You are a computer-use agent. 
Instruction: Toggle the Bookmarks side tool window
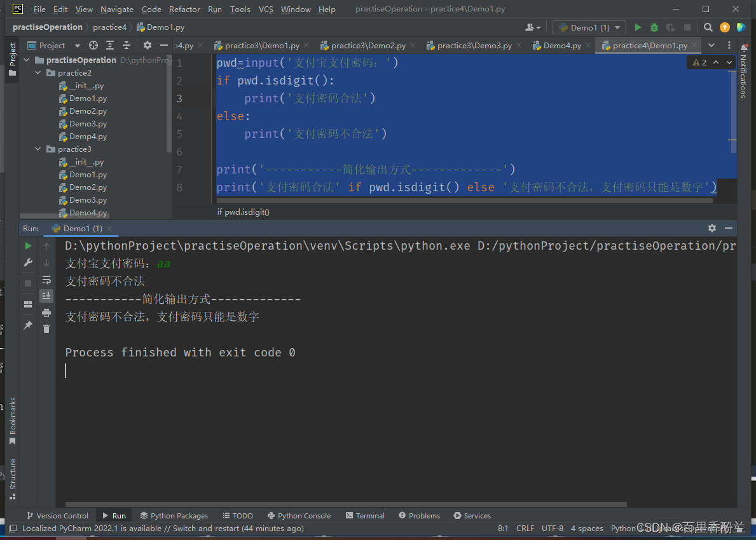tap(13, 421)
